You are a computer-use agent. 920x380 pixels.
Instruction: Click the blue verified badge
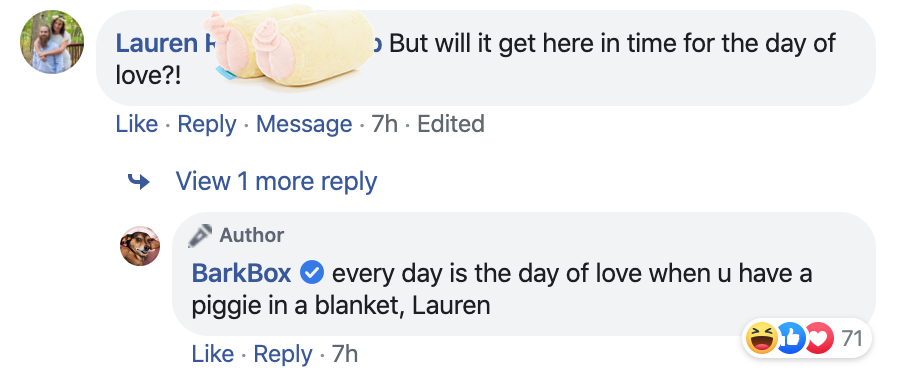(312, 273)
